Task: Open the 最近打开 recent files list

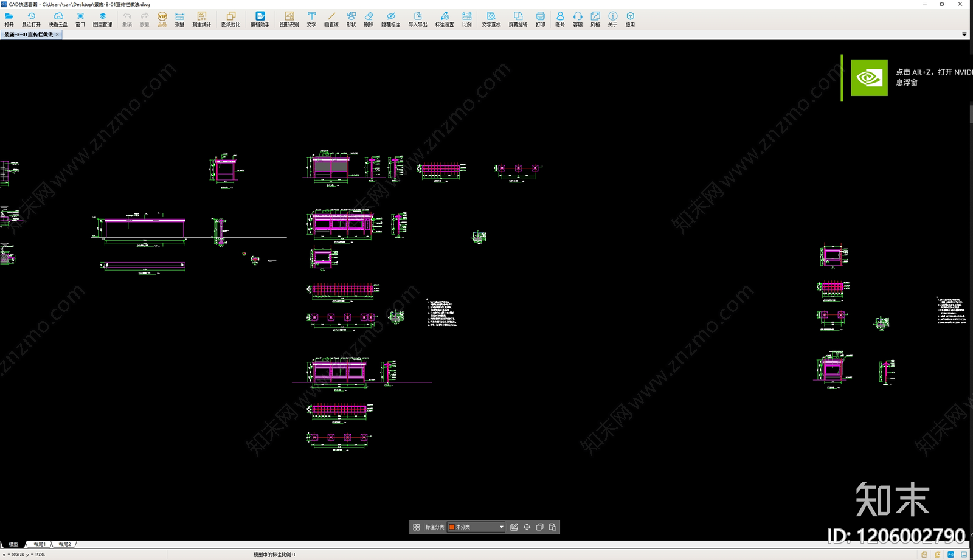Action: pyautogui.click(x=31, y=19)
